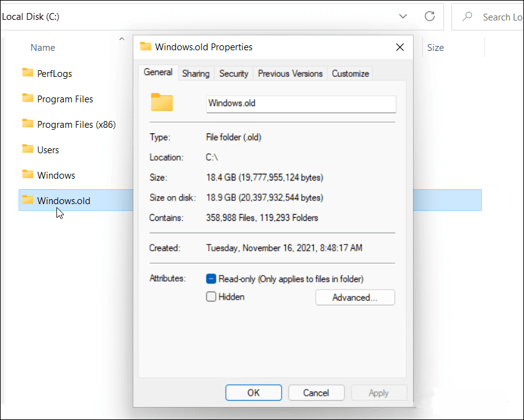
Task: Refresh the Local Disk (C:) view
Action: (x=429, y=17)
